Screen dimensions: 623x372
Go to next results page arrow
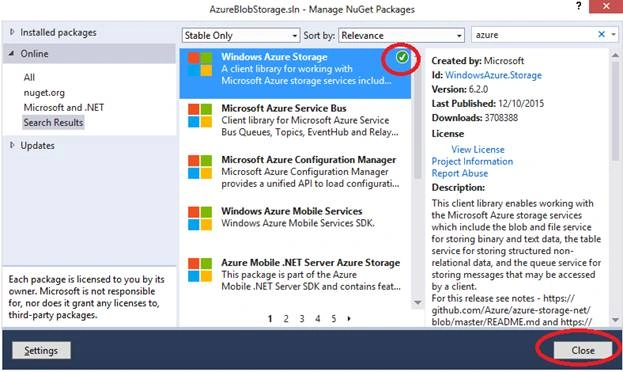click(349, 318)
